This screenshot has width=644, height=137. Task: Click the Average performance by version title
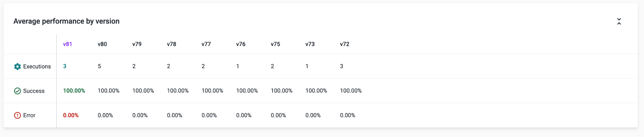pyautogui.click(x=66, y=21)
